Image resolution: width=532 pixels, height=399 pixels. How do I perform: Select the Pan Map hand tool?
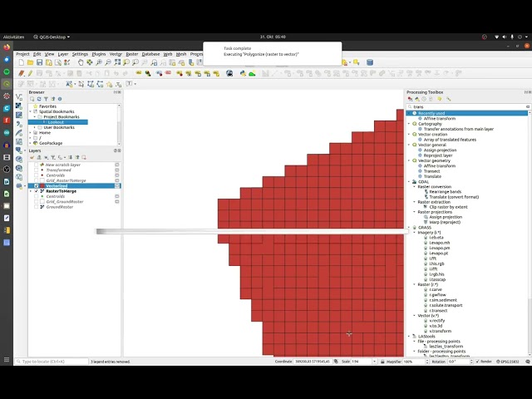click(x=81, y=62)
